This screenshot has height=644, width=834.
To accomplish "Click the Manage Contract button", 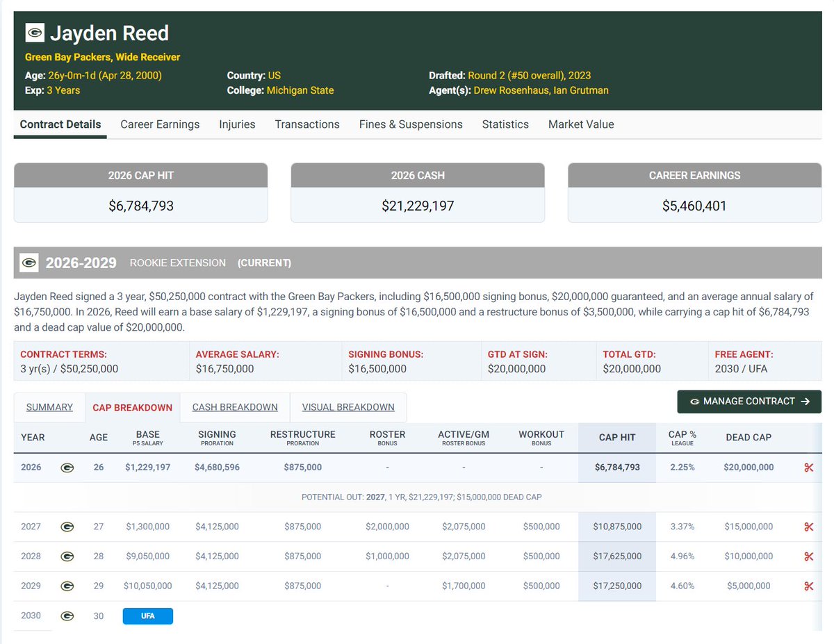I will click(749, 402).
